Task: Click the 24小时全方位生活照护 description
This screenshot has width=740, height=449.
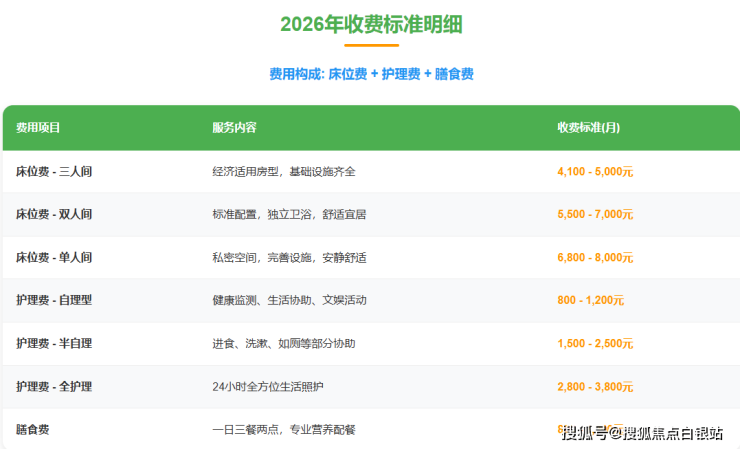Action: tap(270, 386)
